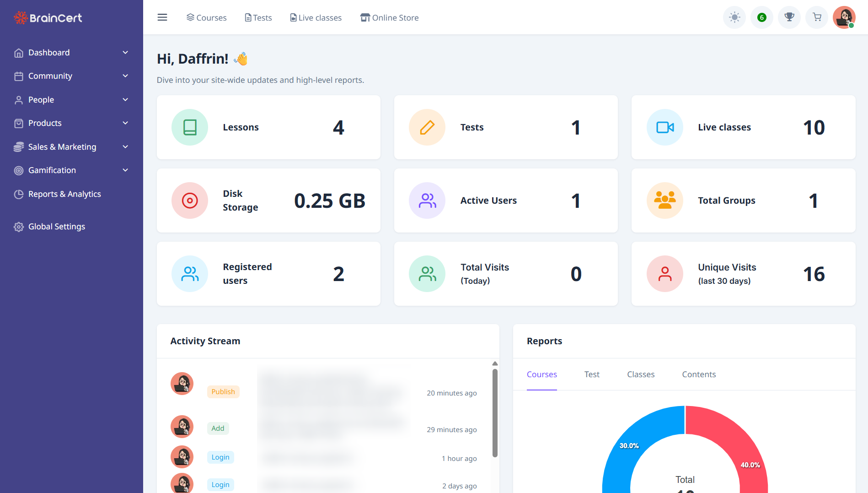Image resolution: width=868 pixels, height=493 pixels.
Task: Switch to the Test tab in Reports
Action: (x=592, y=374)
